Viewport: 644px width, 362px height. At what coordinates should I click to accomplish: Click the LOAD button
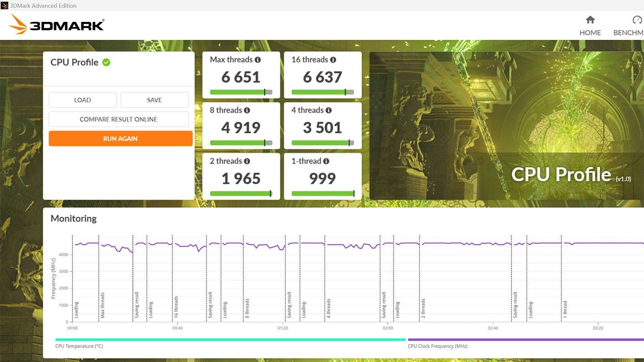pos(83,100)
